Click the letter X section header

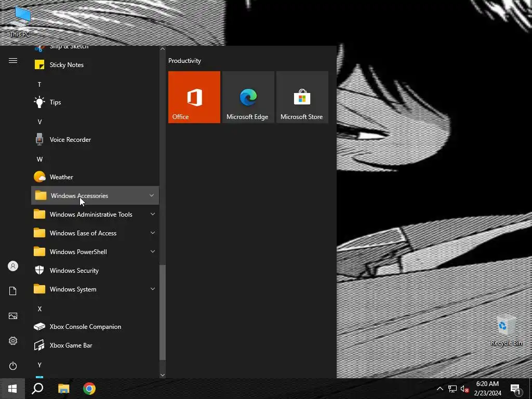39,309
